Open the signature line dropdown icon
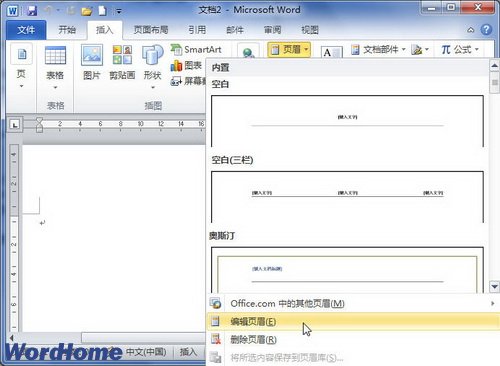500x366 pixels. point(420,50)
